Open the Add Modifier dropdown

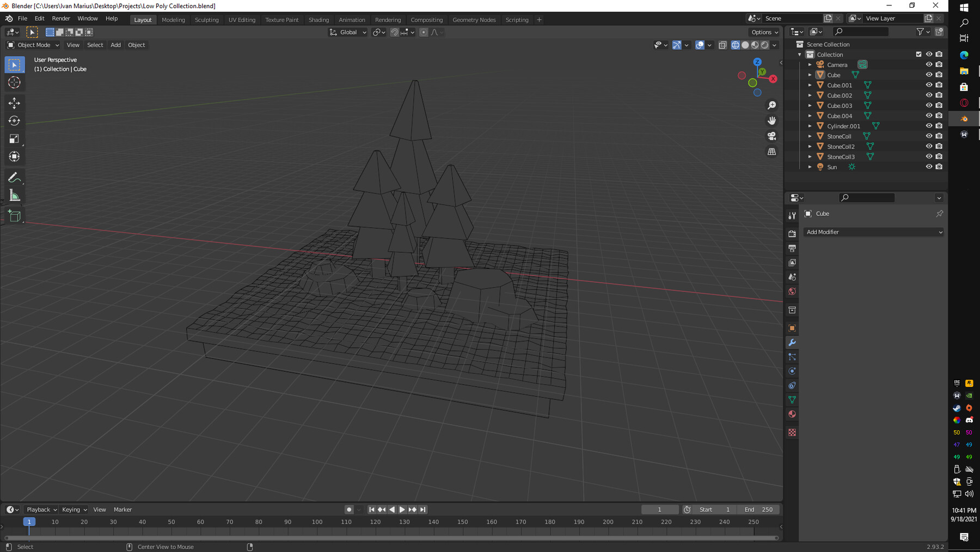pyautogui.click(x=873, y=232)
